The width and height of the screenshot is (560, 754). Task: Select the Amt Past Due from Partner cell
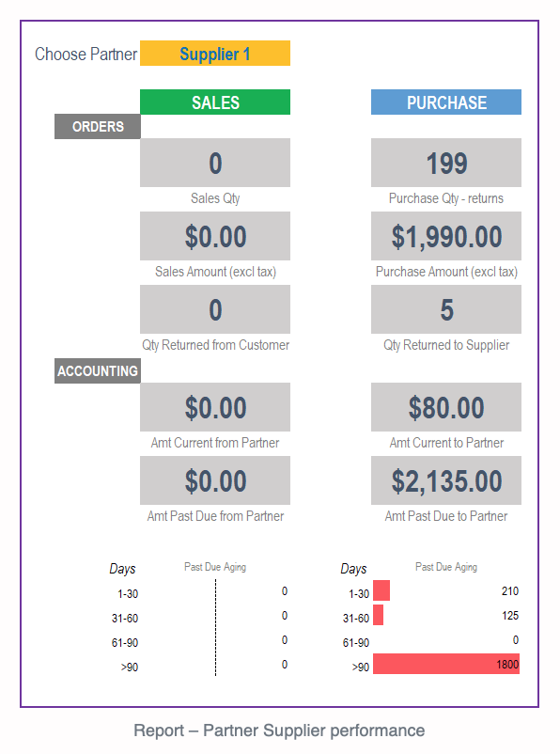click(215, 480)
